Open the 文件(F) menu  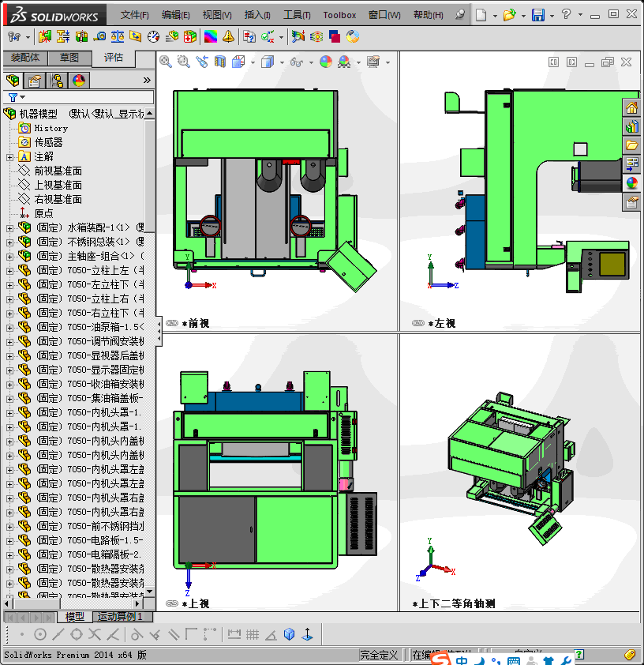(x=134, y=15)
